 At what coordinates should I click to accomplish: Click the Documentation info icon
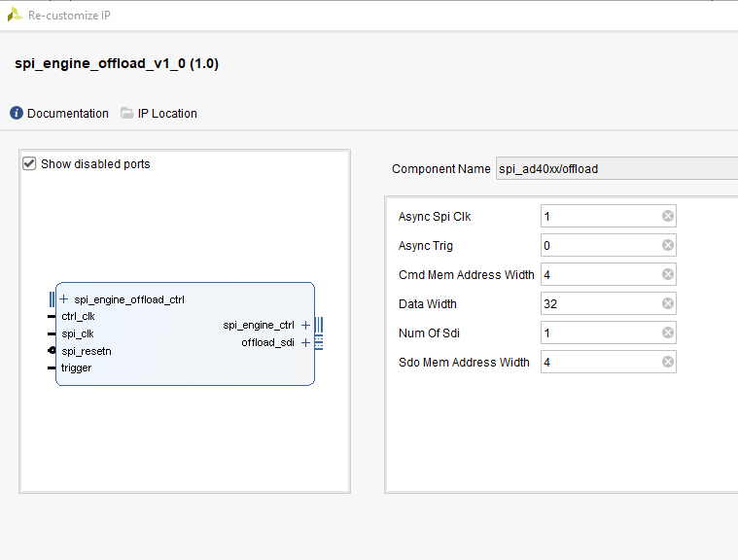pos(17,114)
